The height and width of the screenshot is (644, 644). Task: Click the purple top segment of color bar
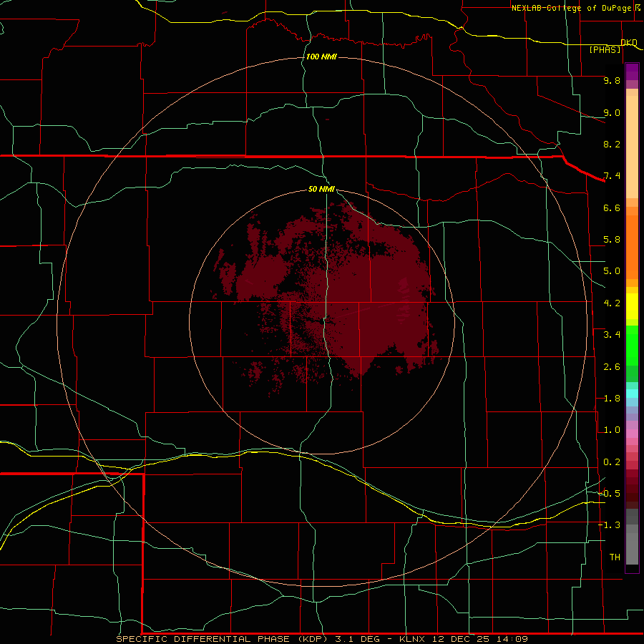tap(632, 72)
